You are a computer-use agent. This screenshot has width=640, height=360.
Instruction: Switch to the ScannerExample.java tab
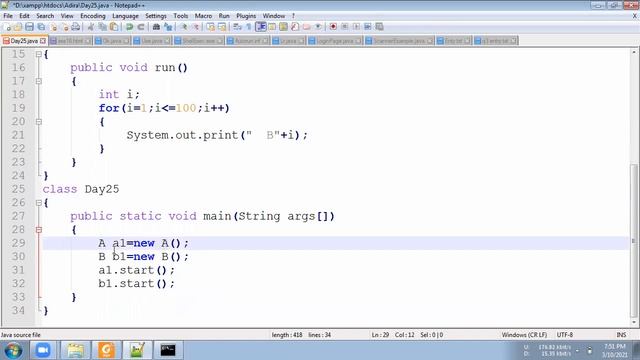coord(399,41)
